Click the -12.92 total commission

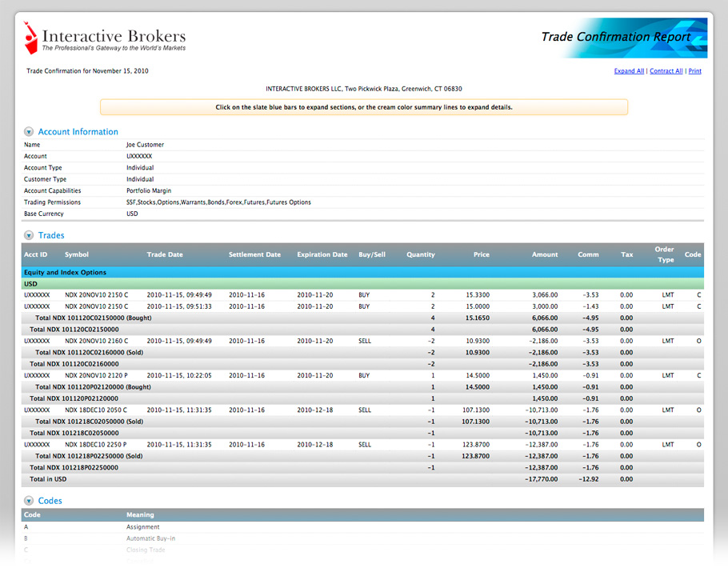pos(589,479)
